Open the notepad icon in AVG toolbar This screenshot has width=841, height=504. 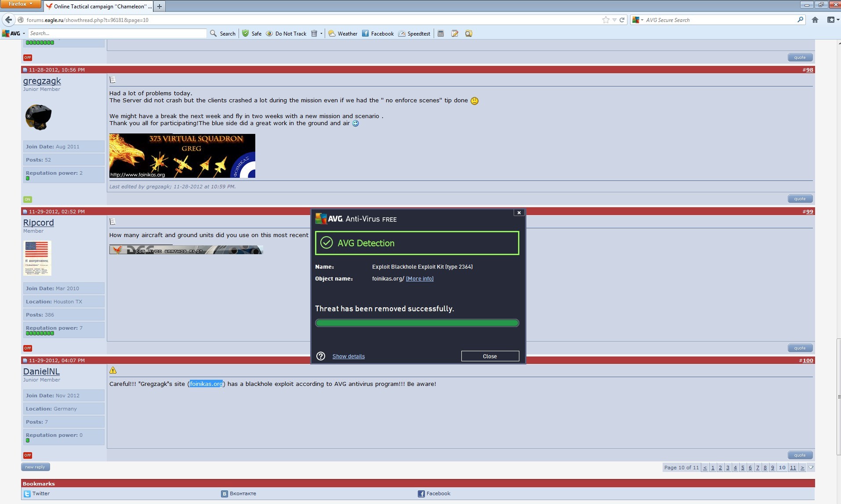[455, 33]
